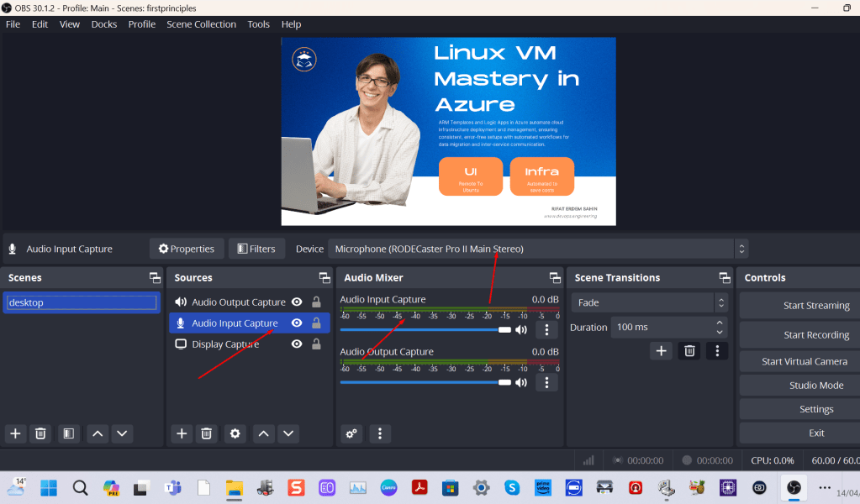
Task: Select Audio Output Capture source row
Action: (250, 302)
